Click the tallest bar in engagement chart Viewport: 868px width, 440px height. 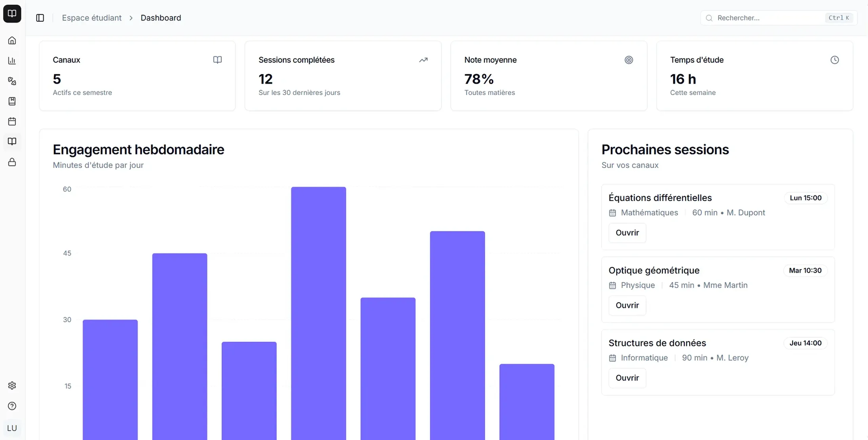[318, 313]
